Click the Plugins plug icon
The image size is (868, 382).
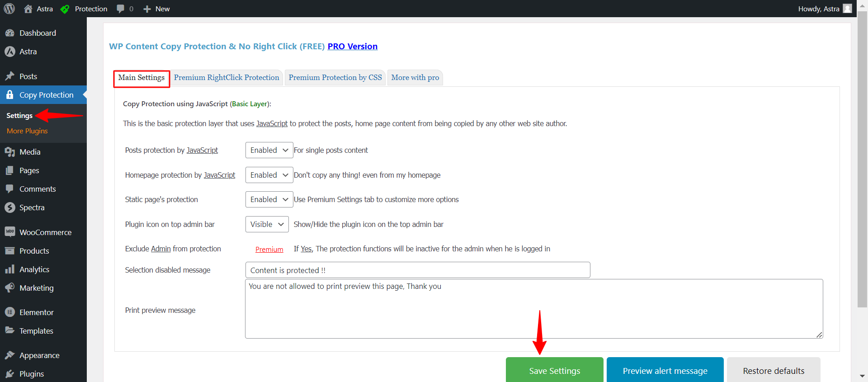(9, 374)
